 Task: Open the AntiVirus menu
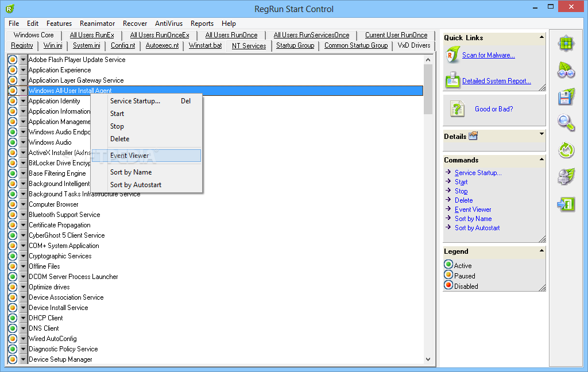(169, 23)
